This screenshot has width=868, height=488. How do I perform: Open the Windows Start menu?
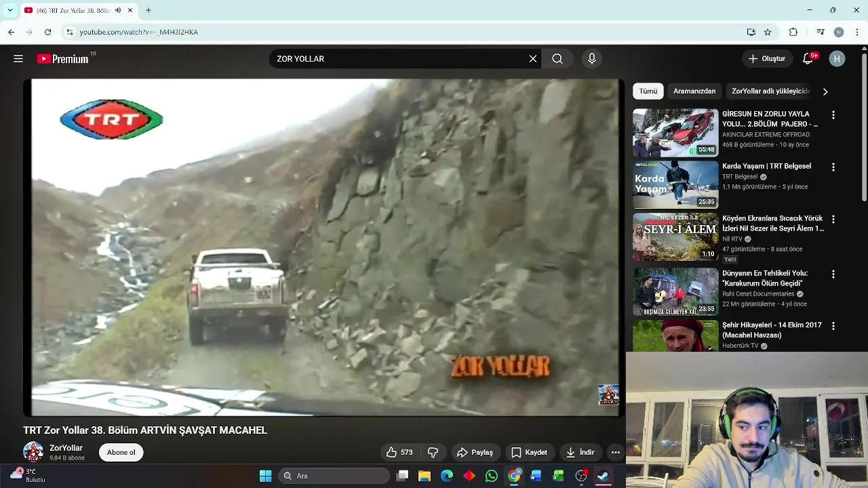[266, 476]
